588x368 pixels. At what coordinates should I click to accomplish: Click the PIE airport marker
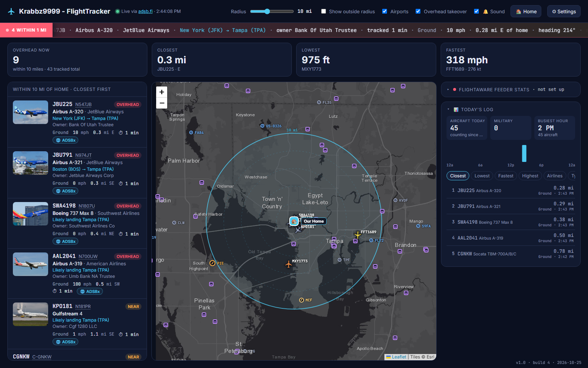coord(212,263)
